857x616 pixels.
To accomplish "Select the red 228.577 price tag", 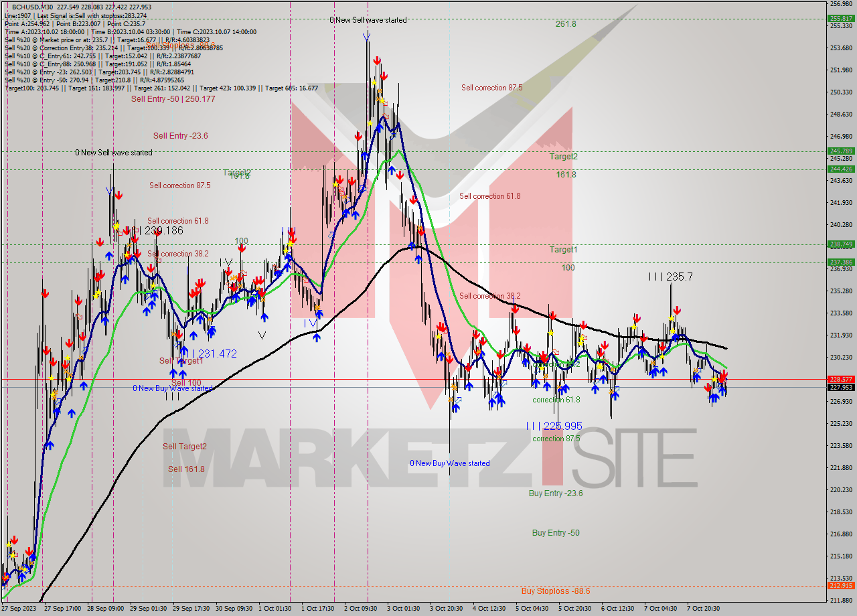I will coord(841,379).
